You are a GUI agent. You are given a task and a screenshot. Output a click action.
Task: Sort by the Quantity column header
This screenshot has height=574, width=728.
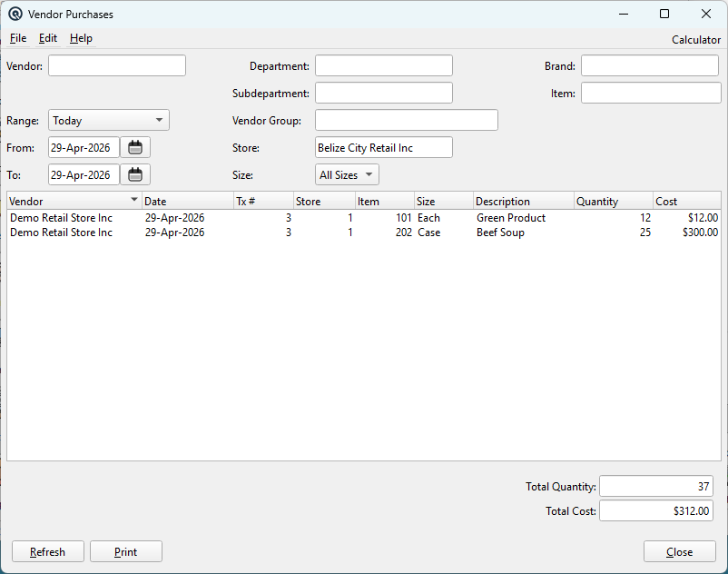614,201
